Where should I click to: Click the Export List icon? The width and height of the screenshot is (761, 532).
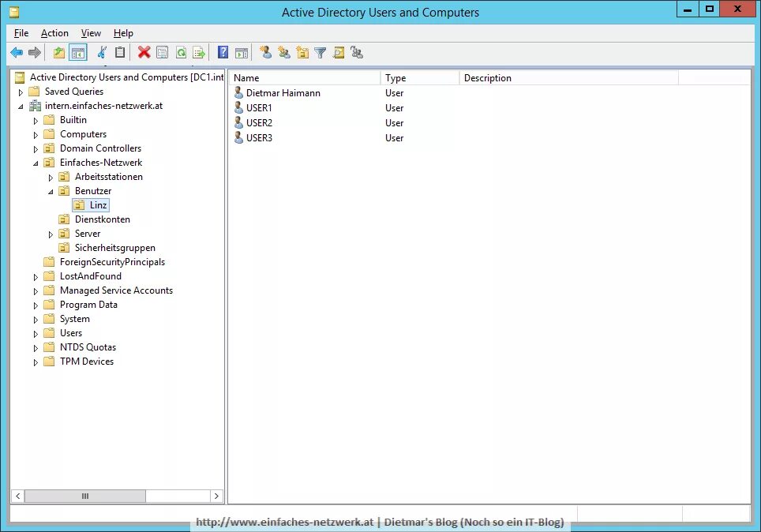coord(199,52)
